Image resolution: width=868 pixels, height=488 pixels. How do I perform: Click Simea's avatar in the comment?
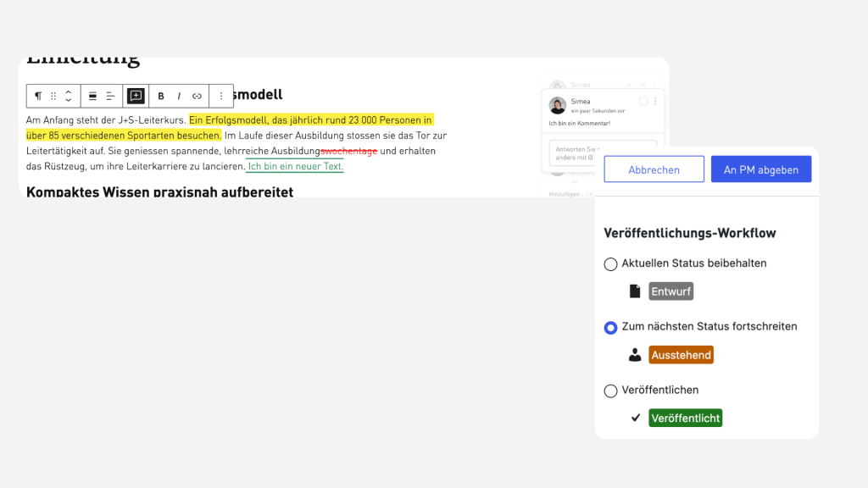pos(558,105)
